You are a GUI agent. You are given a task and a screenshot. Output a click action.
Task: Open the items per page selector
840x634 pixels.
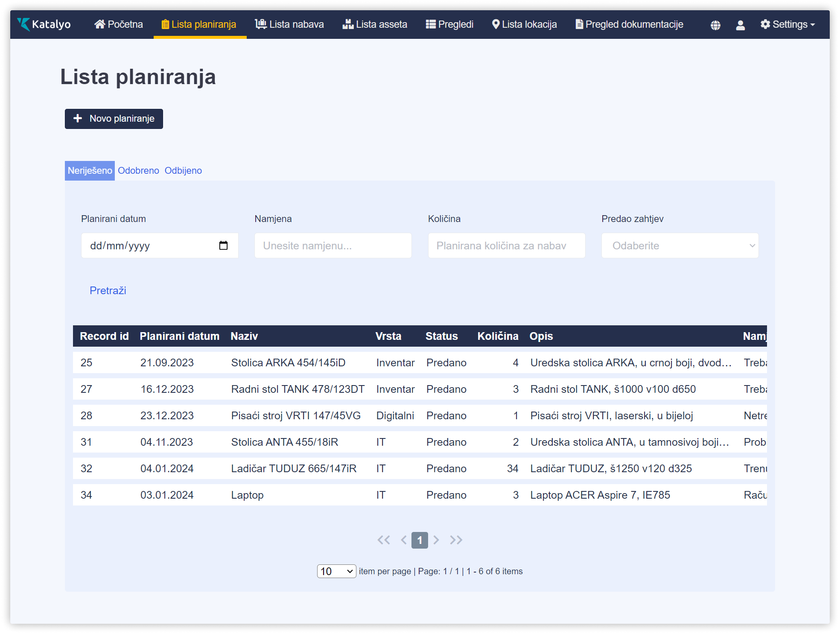(336, 571)
